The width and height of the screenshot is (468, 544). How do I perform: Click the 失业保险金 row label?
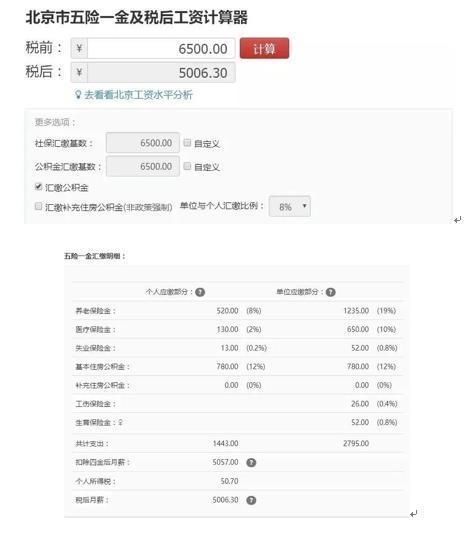click(95, 348)
